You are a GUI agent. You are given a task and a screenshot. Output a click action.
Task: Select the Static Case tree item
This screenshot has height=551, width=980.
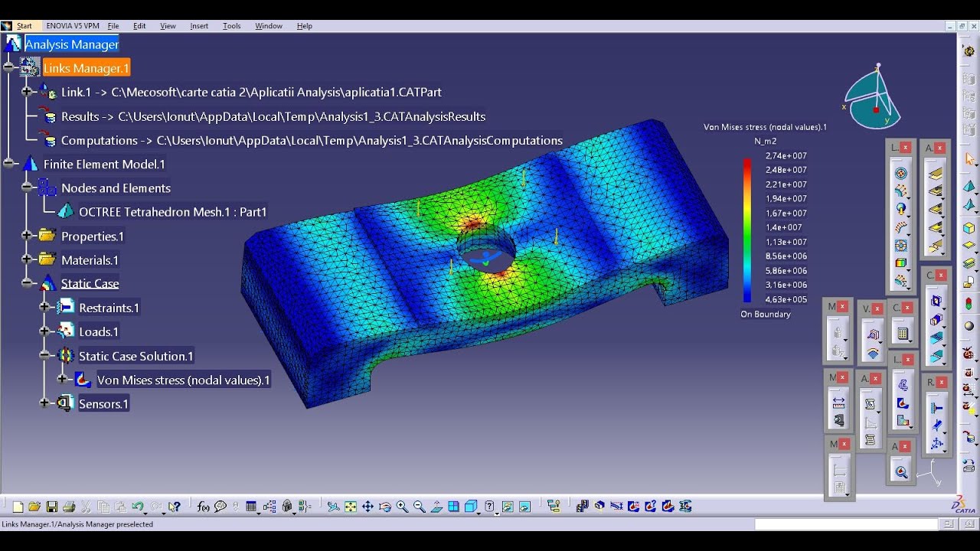coord(90,284)
